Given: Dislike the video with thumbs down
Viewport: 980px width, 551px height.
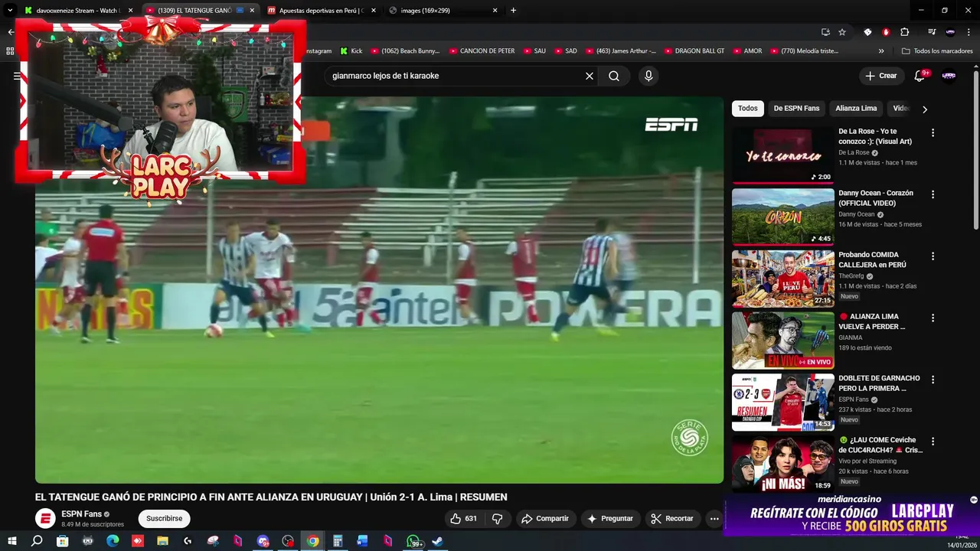Looking at the screenshot, I should point(497,518).
